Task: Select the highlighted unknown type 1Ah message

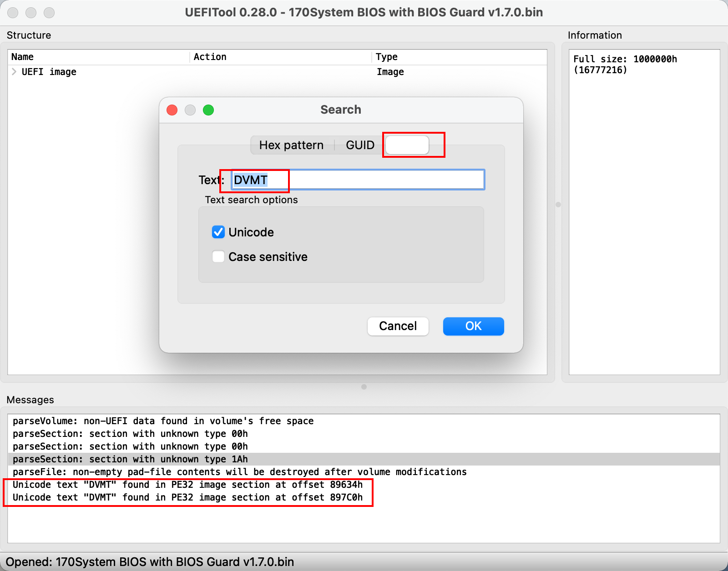Action: tap(364, 459)
